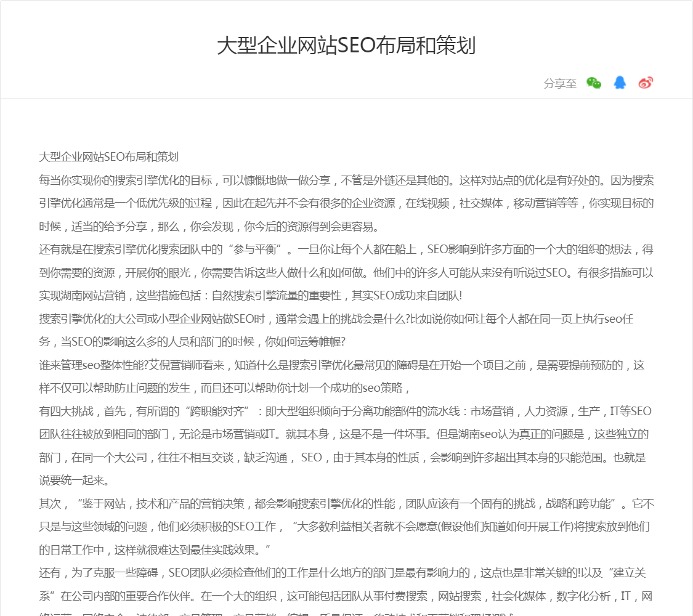Image resolution: width=693 pixels, height=616 pixels.
Task: Click the line starting "务，当SEO的影响这么多的人员"
Action: pyautogui.click(x=192, y=342)
